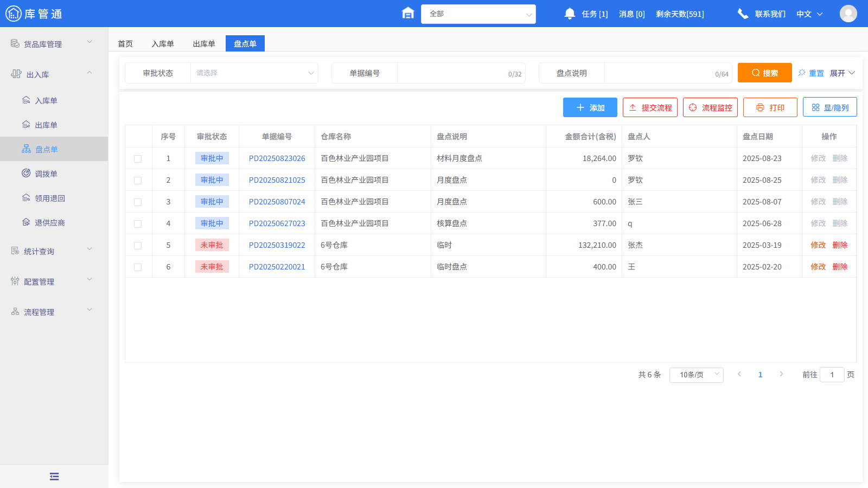The image size is (868, 488).
Task: Open the 审批状态 请选择 dropdown
Action: (254, 73)
